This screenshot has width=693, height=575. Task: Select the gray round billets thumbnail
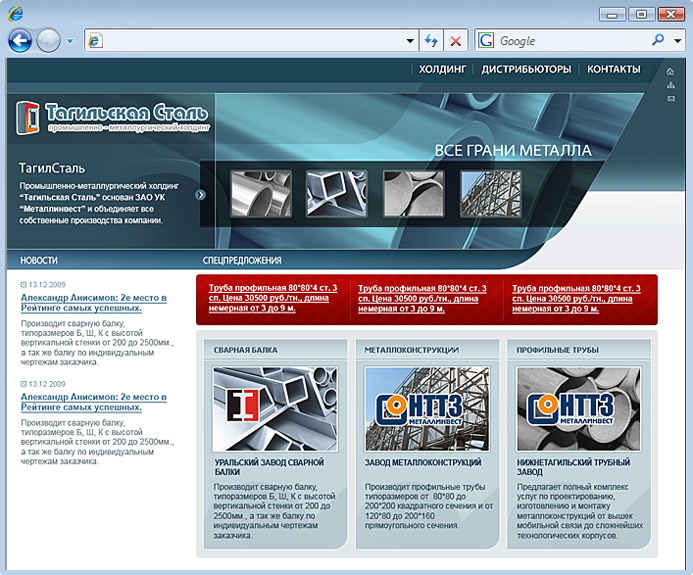click(x=414, y=194)
